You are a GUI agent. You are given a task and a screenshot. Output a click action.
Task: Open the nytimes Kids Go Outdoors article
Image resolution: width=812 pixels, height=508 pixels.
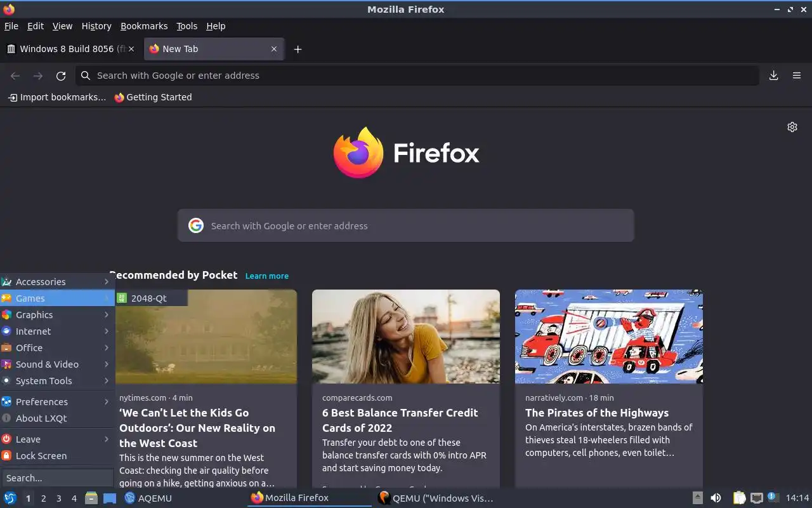click(197, 428)
